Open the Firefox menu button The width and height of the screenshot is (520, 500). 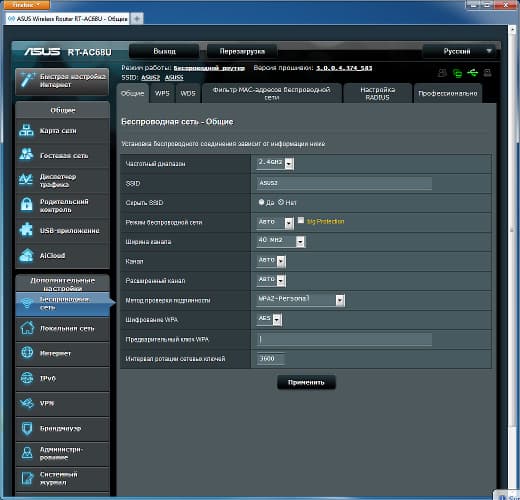tap(26, 5)
